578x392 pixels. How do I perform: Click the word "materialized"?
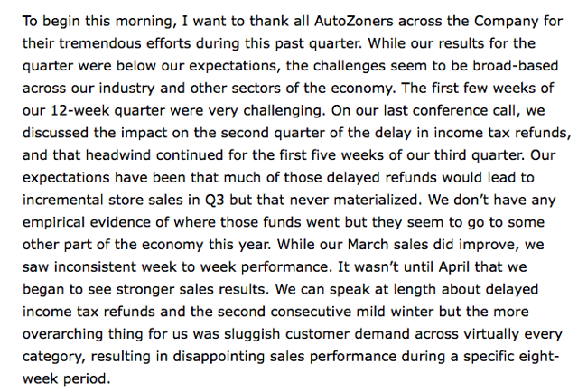(x=378, y=200)
